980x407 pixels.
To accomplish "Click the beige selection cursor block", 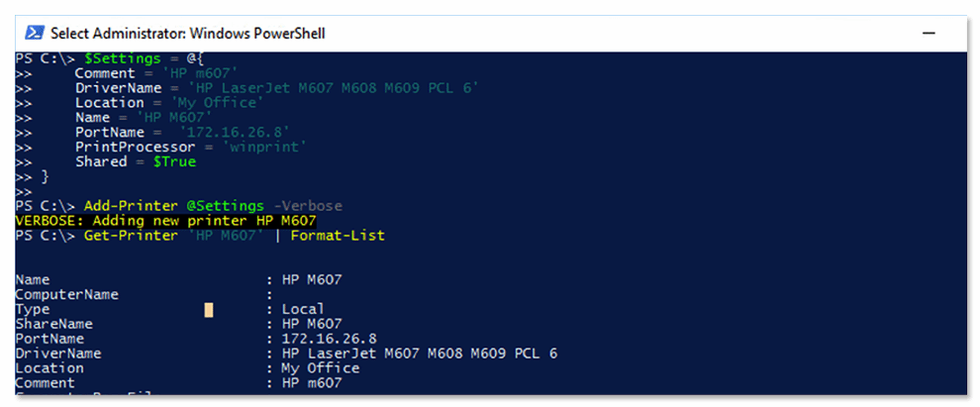I will point(209,310).
